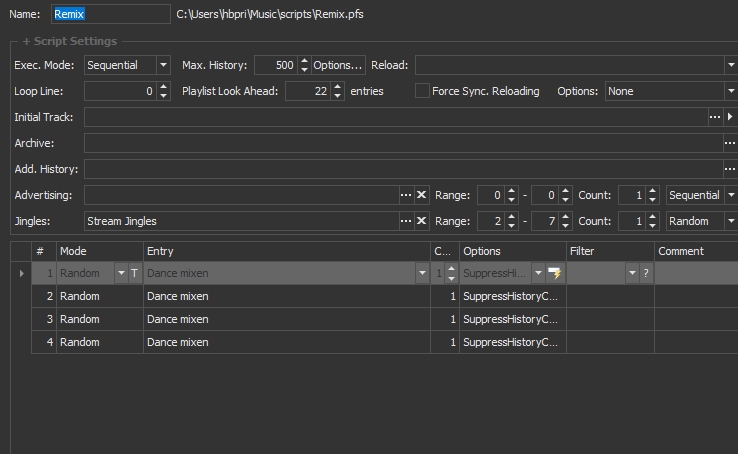Click the Name field containing Remix
Screen dimensions: 738x454
coord(111,14)
